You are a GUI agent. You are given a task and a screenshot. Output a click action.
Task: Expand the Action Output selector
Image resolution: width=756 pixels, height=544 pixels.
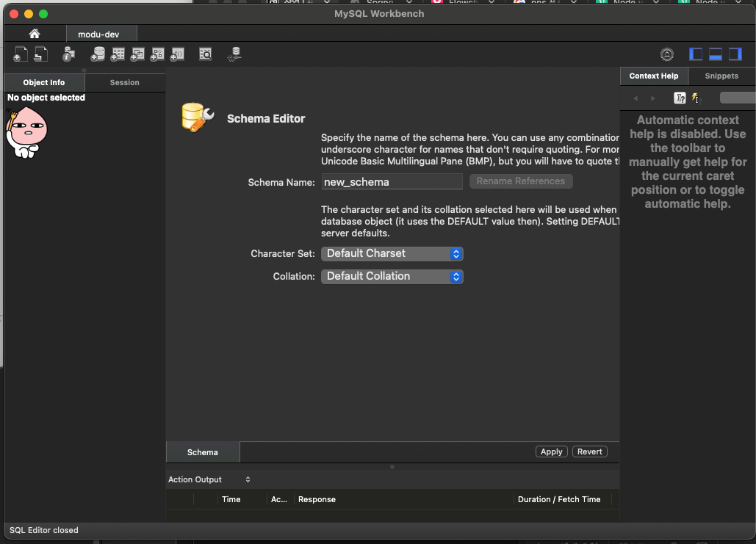coord(209,479)
